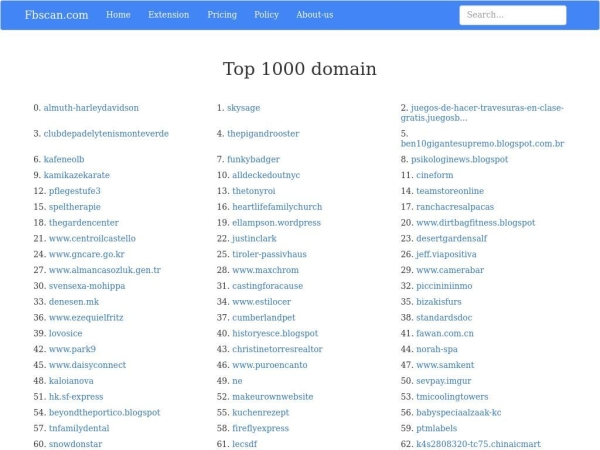The height and width of the screenshot is (450, 600).
Task: Open www.camerabar link
Action: coord(450,270)
